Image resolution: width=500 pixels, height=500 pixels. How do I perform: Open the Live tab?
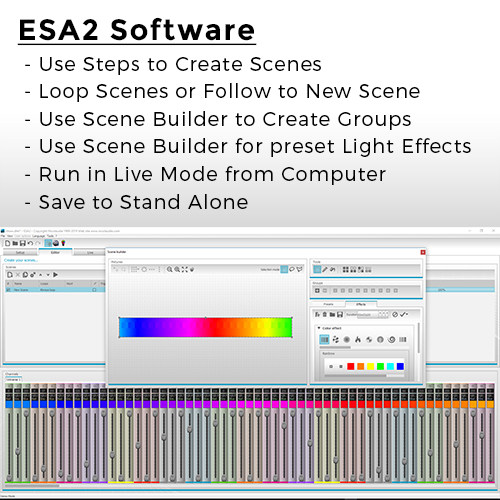coord(90,253)
